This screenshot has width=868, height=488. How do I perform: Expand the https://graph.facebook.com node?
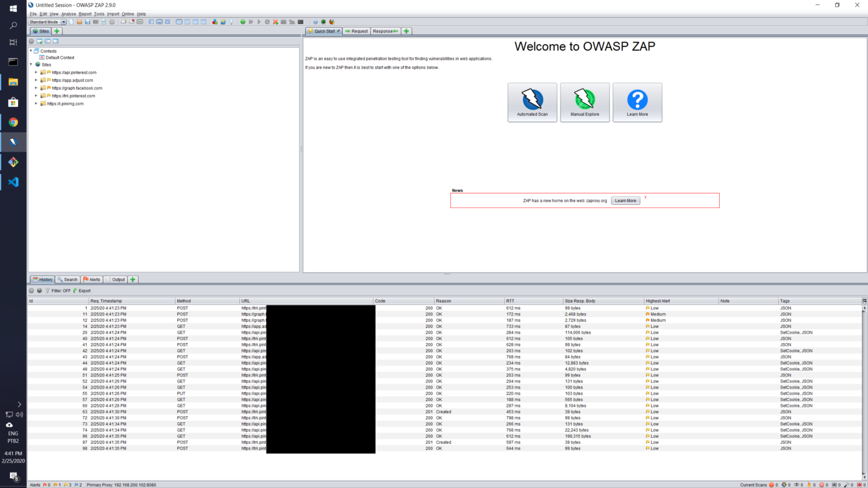pyautogui.click(x=36, y=88)
